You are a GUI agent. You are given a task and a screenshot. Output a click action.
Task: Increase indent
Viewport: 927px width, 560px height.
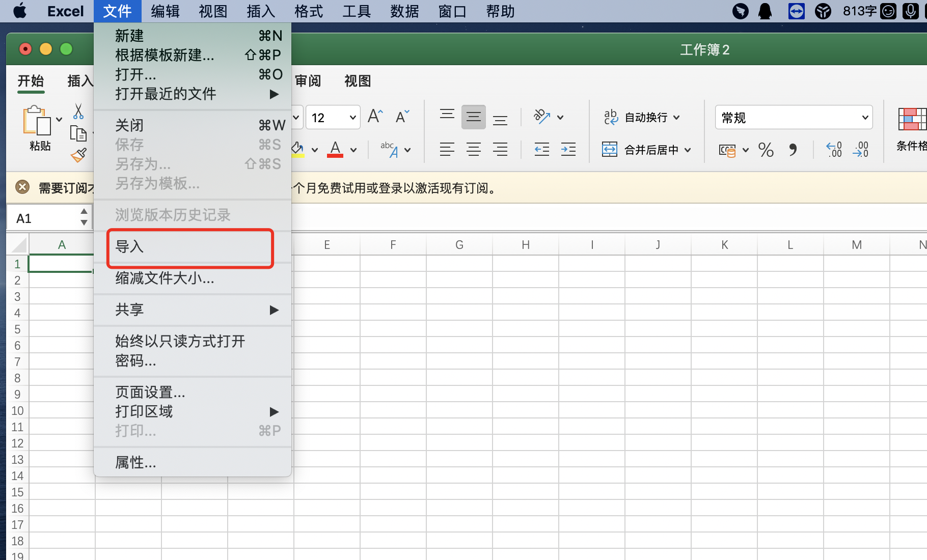(x=568, y=150)
